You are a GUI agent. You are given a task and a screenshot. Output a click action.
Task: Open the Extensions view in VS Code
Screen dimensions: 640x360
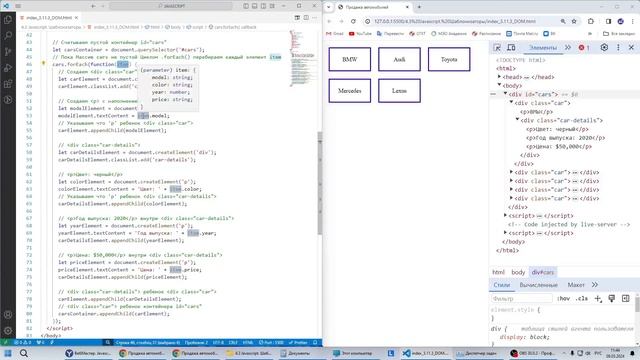click(8, 84)
